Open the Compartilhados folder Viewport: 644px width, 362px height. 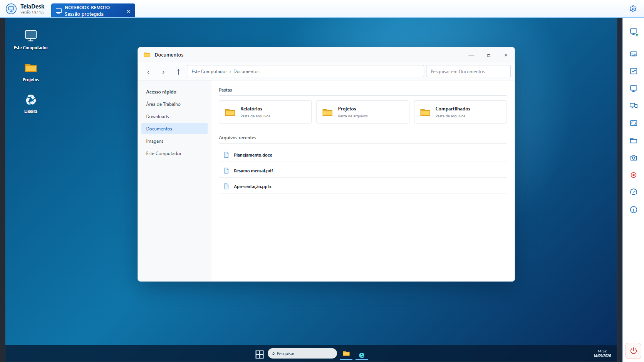click(x=460, y=112)
